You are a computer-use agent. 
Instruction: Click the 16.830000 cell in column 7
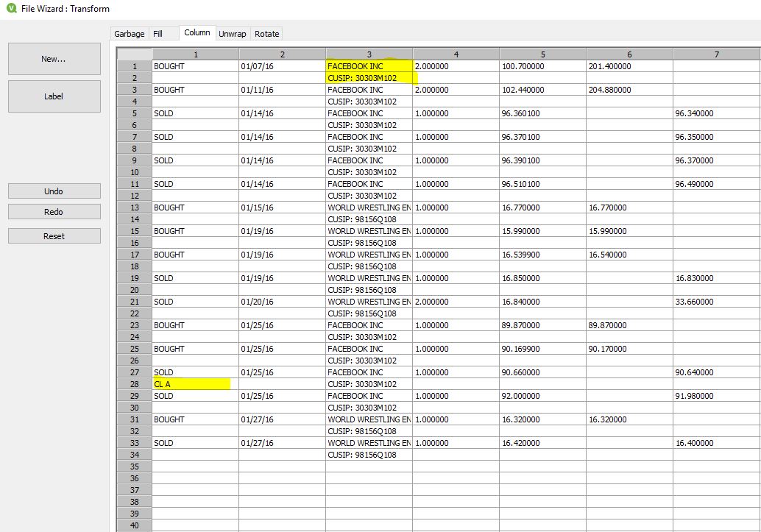click(x=717, y=278)
